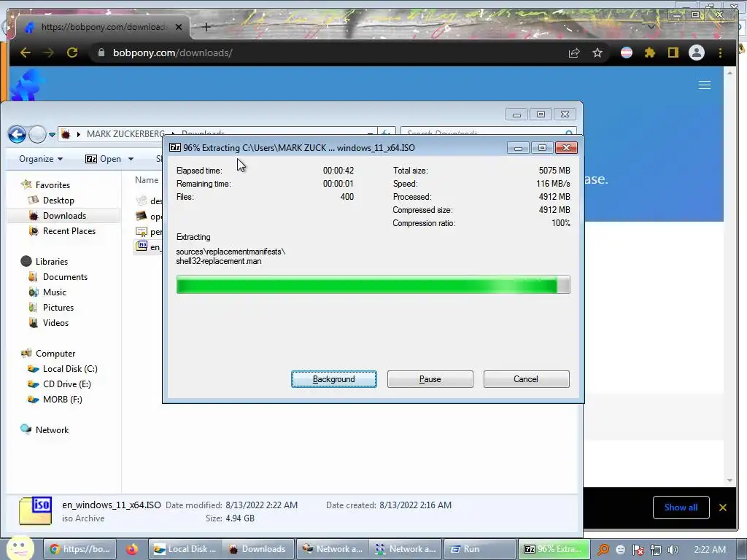Click the magnifier tray icon
Image resolution: width=747 pixels, height=560 pixels.
pyautogui.click(x=603, y=550)
